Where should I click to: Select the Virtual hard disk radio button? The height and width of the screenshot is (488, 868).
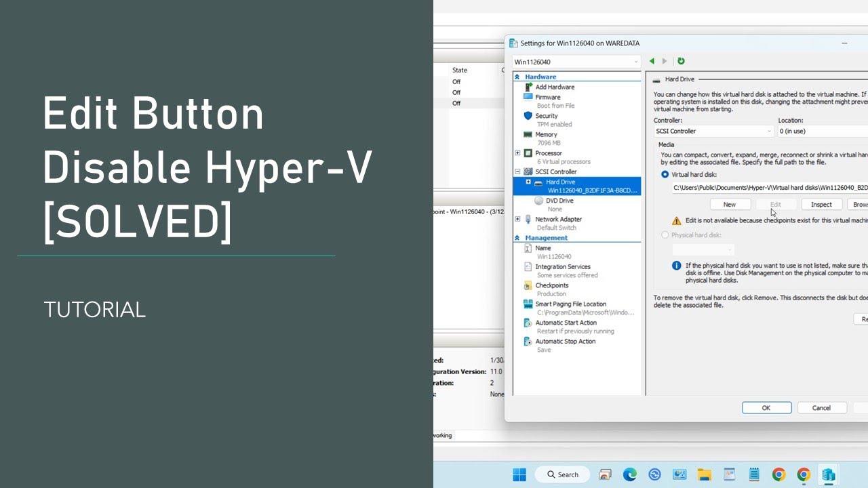point(665,174)
